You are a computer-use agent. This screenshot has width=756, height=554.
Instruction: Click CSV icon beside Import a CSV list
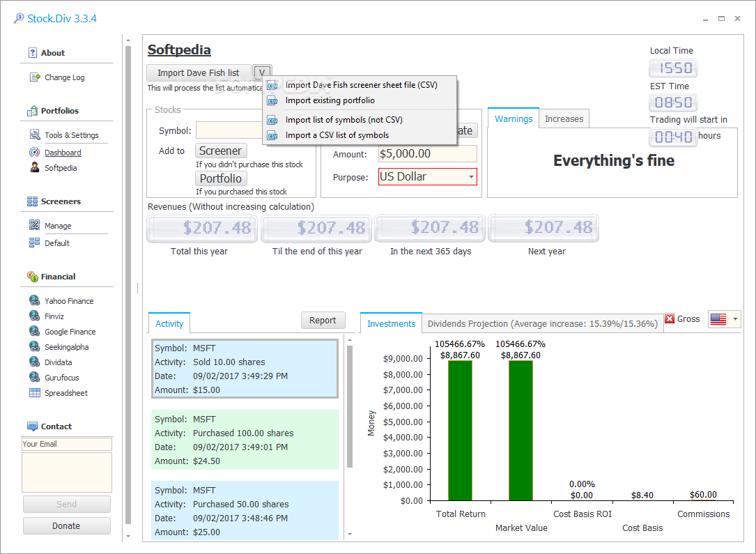(x=273, y=135)
